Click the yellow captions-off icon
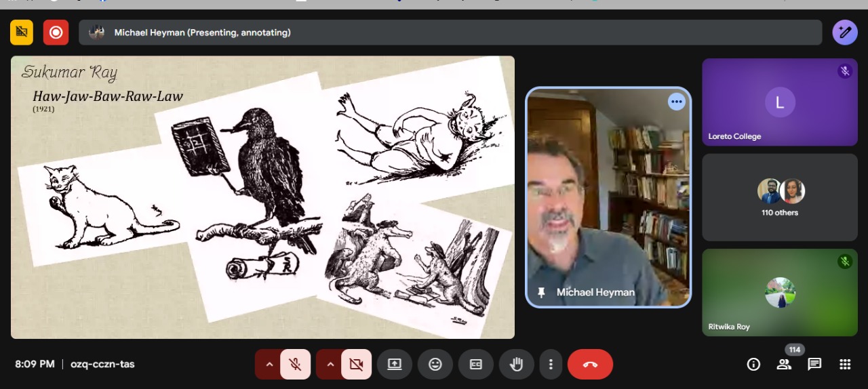868x389 pixels. click(x=22, y=32)
